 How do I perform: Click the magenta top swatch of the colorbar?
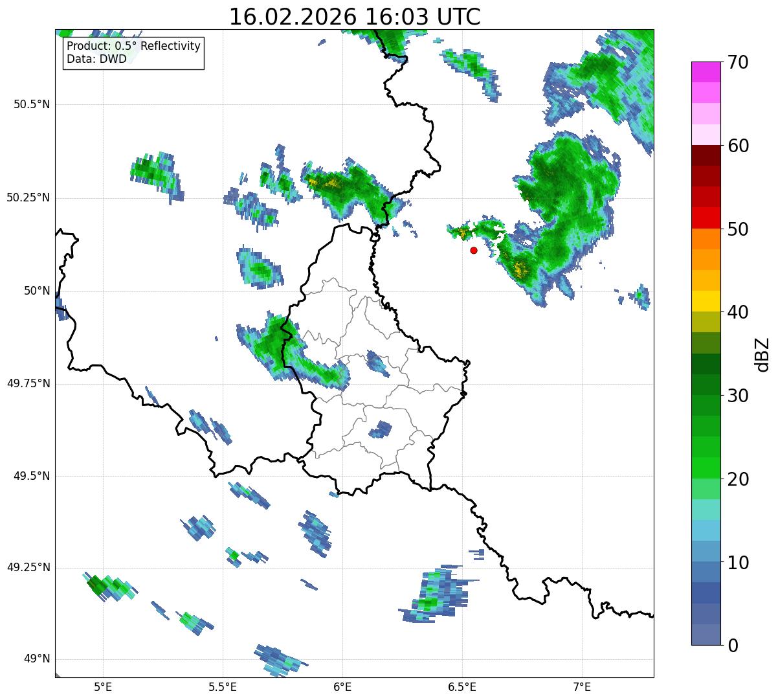[x=706, y=72]
